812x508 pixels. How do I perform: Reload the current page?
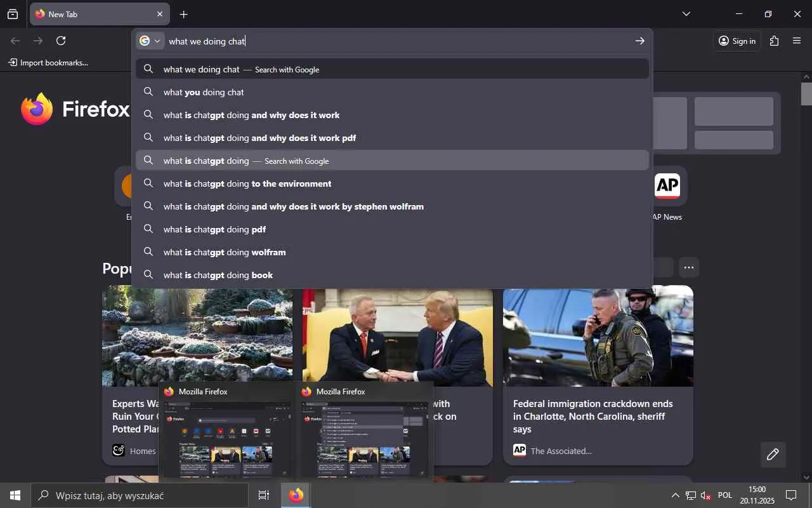[x=61, y=41]
